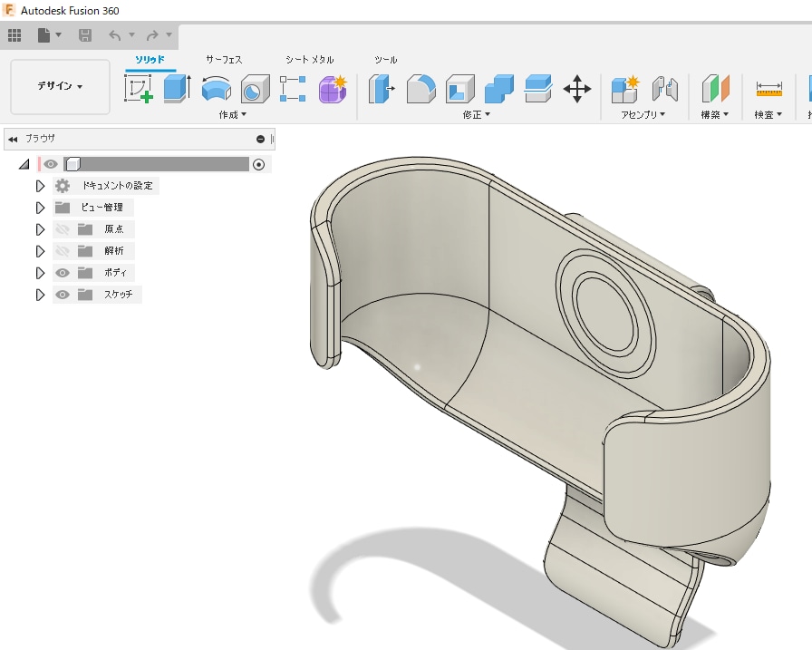Image resolution: width=812 pixels, height=650 pixels.
Task: Hide the ボディ folder visibility
Action: point(63,273)
